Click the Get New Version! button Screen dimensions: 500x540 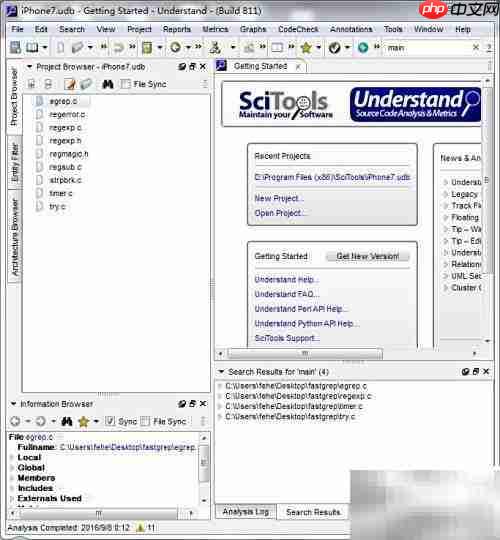click(x=368, y=256)
